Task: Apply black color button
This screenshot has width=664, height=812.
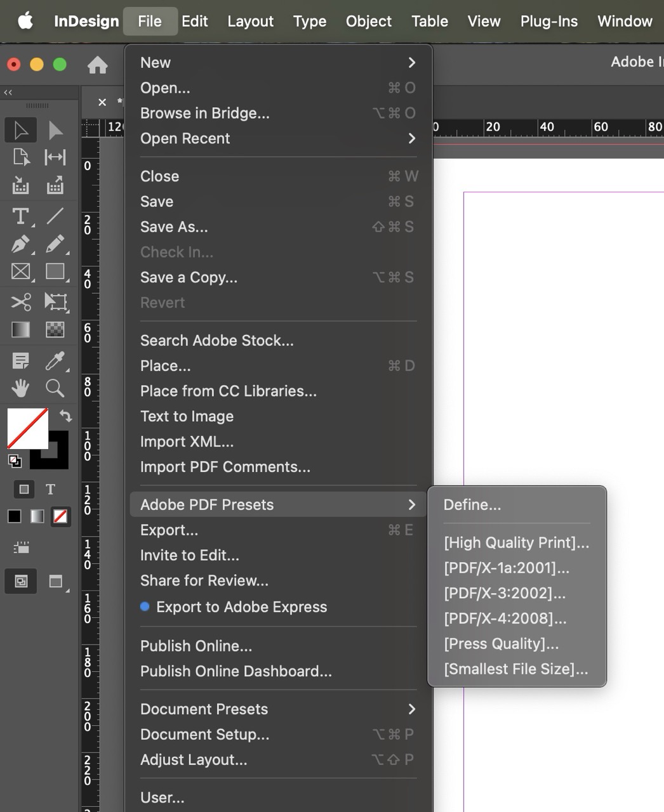Action: [x=14, y=516]
